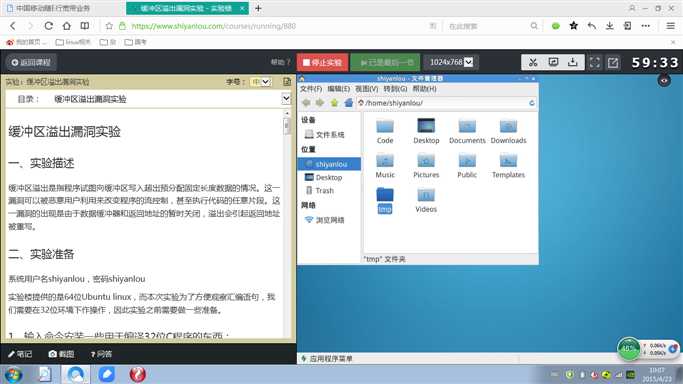Screen dimensions: 683x384
Task: Open favorites black star icon
Action: 574,26
